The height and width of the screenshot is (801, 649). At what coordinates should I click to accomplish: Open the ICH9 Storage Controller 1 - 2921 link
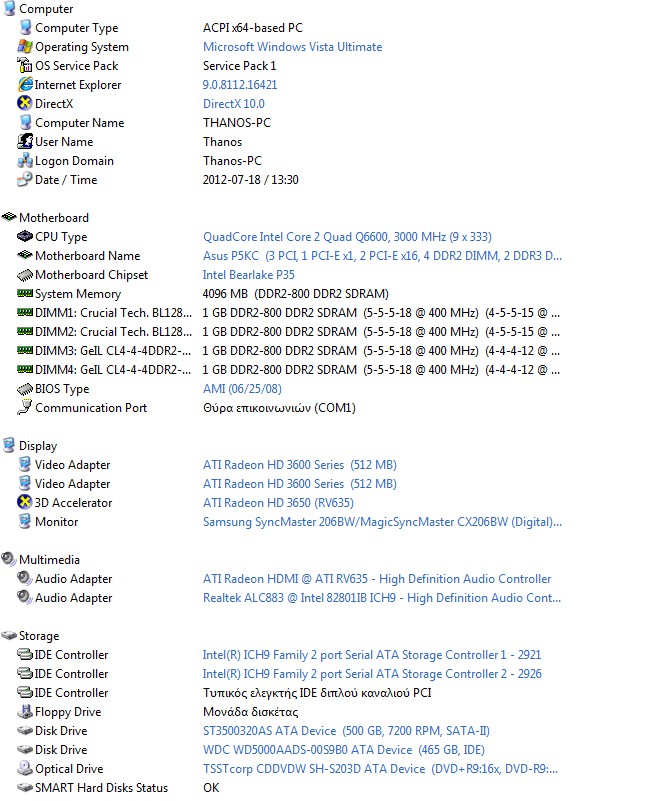coord(372,655)
